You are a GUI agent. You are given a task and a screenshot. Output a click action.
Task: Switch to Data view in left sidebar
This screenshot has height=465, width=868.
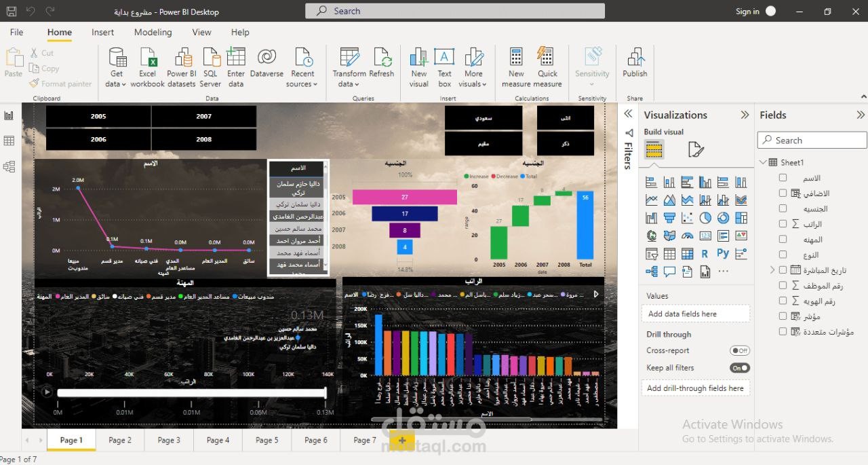(9, 141)
